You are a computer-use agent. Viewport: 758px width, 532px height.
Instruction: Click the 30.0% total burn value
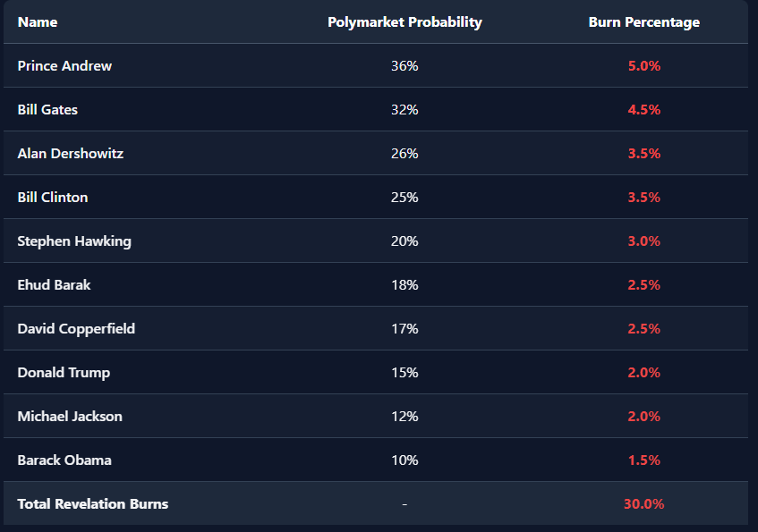[644, 504]
